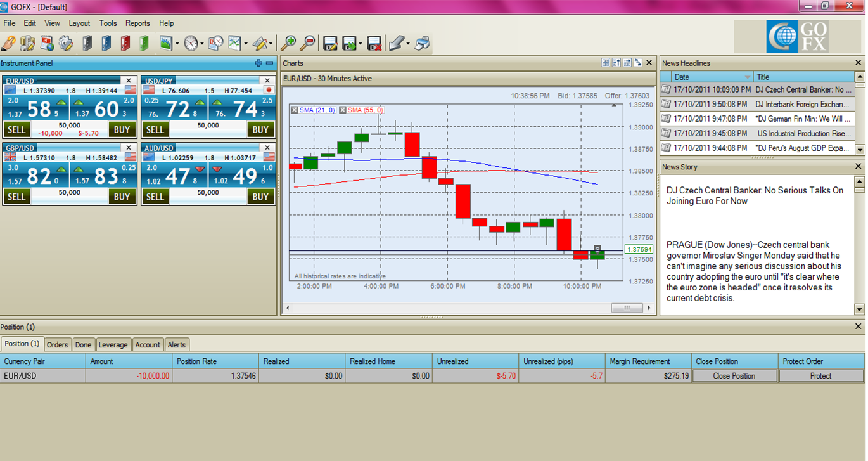
Task: Click Close Position for EUR/USD
Action: coord(734,376)
